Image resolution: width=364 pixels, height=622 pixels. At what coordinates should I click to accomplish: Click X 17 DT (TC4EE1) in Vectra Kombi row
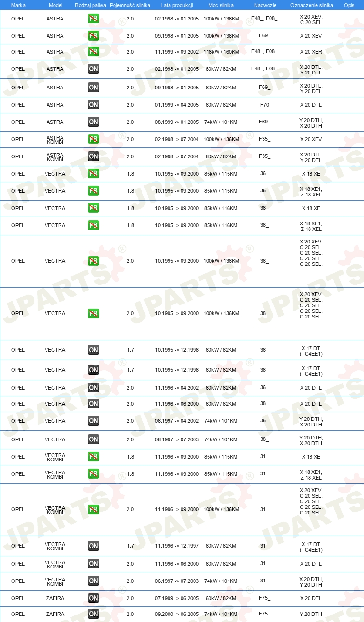311,547
